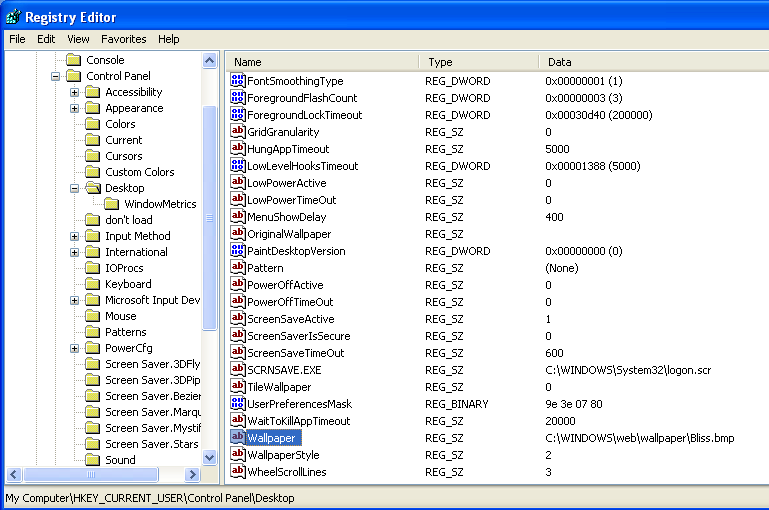This screenshot has width=769, height=510.
Task: Click the HungAppTimeout string value icon
Action: (x=238, y=148)
